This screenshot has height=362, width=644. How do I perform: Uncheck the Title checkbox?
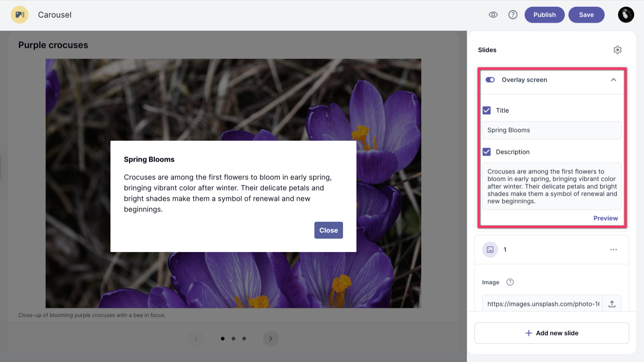(x=487, y=110)
